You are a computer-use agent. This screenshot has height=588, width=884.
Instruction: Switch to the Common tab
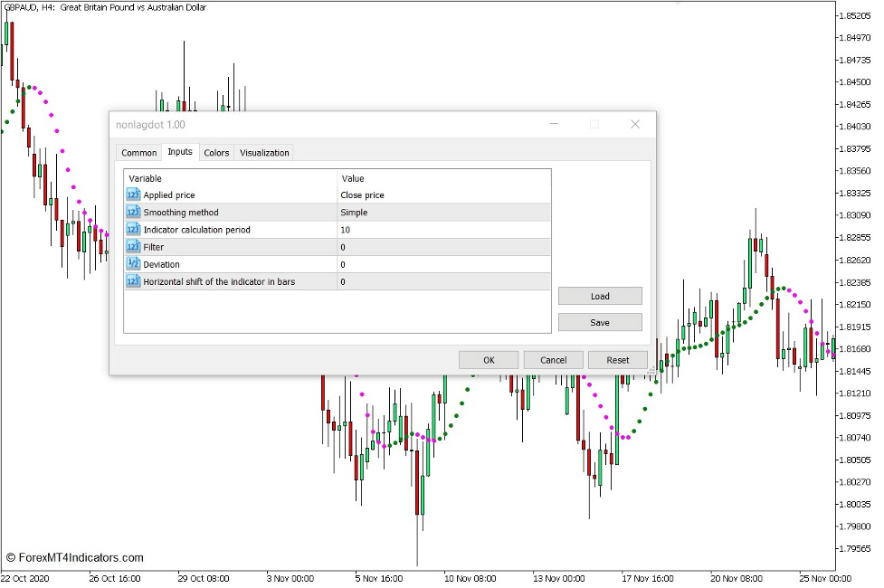coord(138,152)
